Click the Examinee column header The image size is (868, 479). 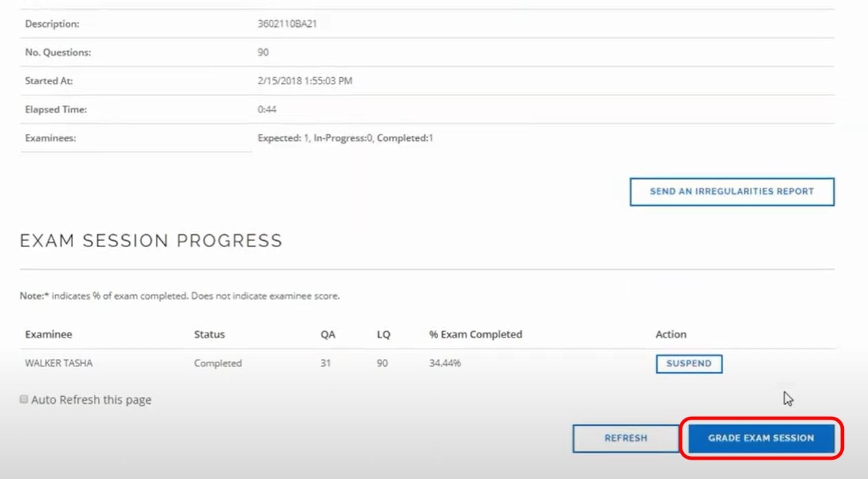(48, 334)
